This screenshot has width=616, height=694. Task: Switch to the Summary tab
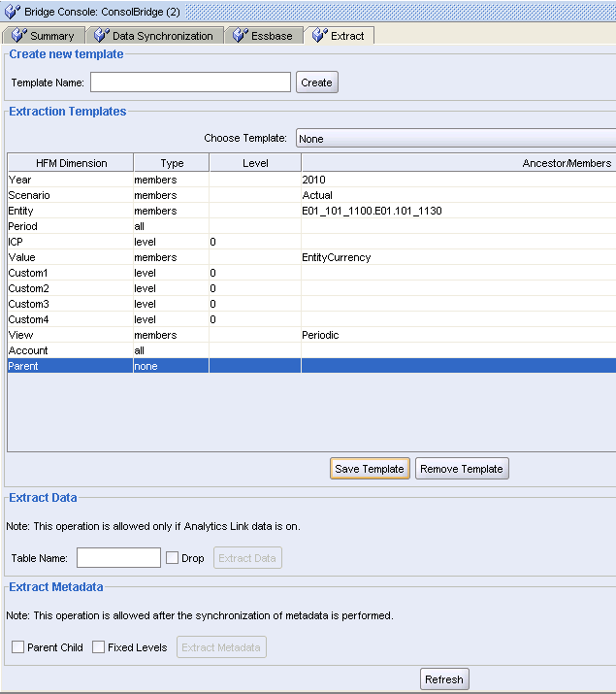click(x=44, y=35)
